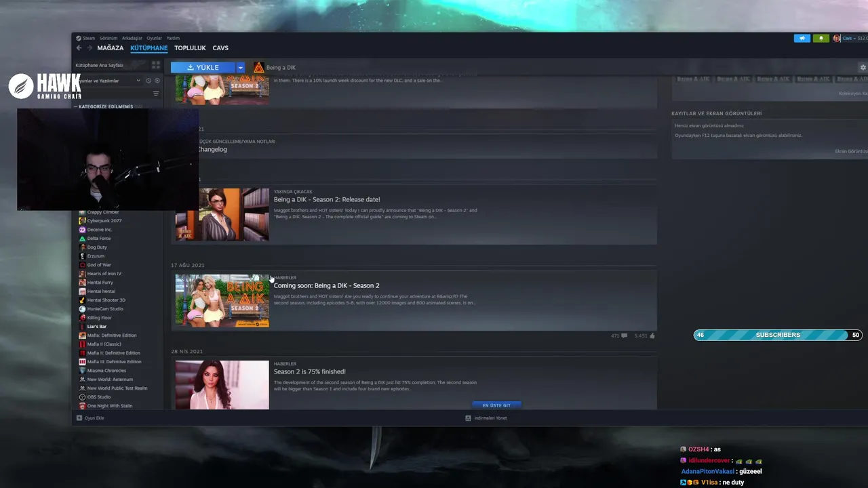
Task: Select New World Public Test Realm
Action: coord(117,388)
